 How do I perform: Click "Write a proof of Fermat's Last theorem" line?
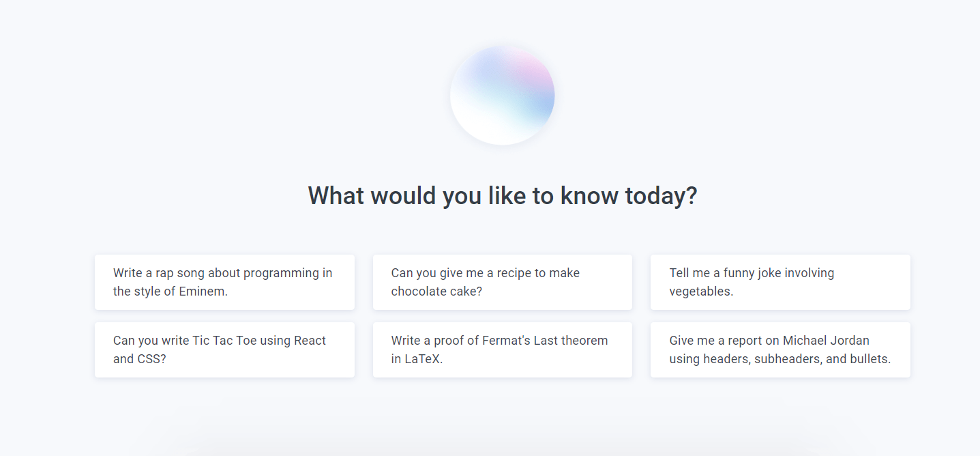[x=499, y=341]
